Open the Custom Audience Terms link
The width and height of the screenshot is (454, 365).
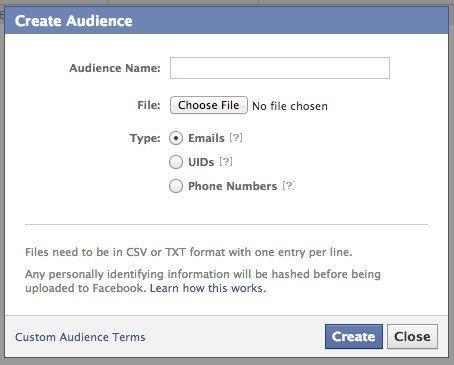(80, 337)
